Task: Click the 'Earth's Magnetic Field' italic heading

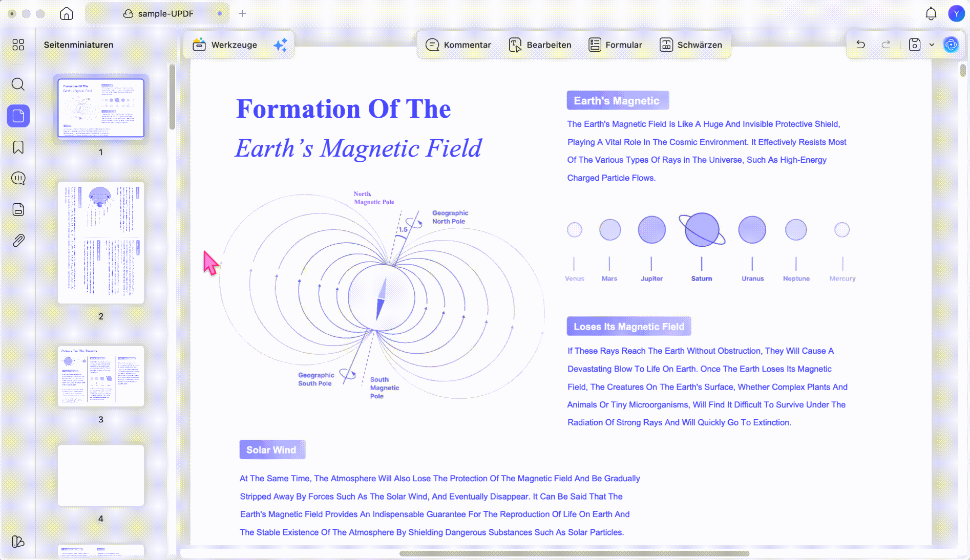Action: click(x=359, y=148)
